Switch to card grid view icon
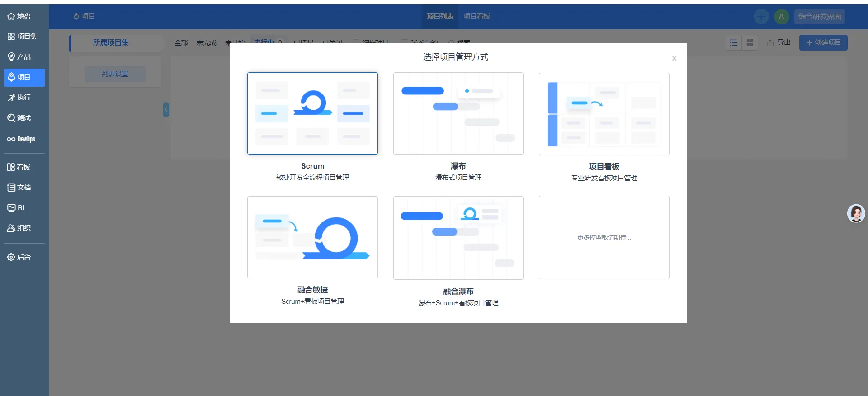The image size is (868, 396). pyautogui.click(x=750, y=42)
